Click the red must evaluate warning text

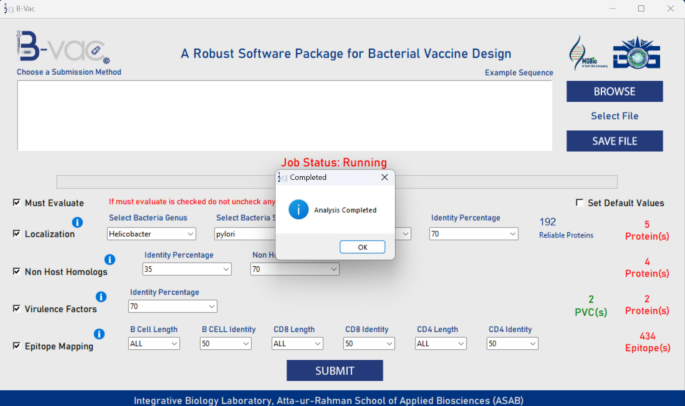tap(192, 201)
